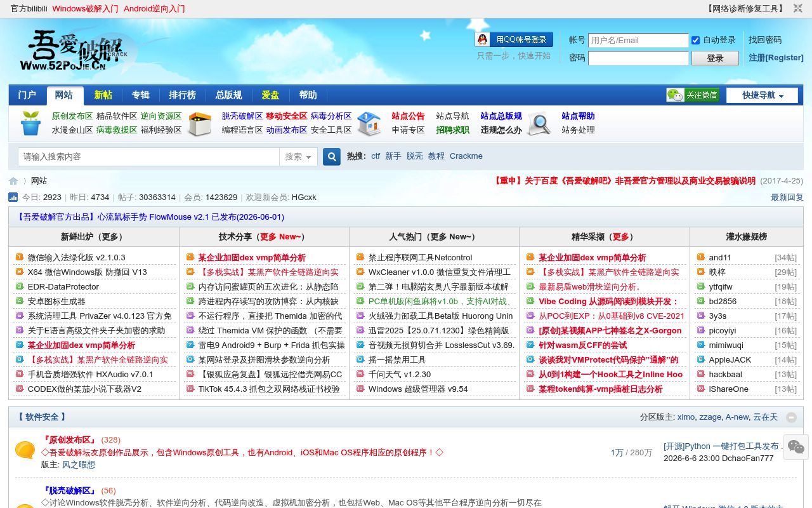Open the 排行榜 nav tab

182,95
